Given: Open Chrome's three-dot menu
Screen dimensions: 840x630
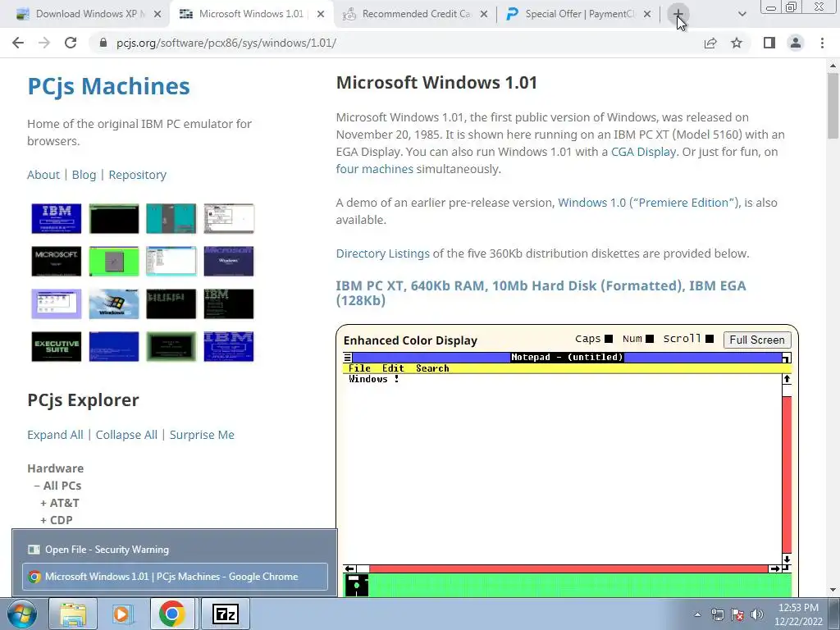Looking at the screenshot, I should click(x=822, y=43).
